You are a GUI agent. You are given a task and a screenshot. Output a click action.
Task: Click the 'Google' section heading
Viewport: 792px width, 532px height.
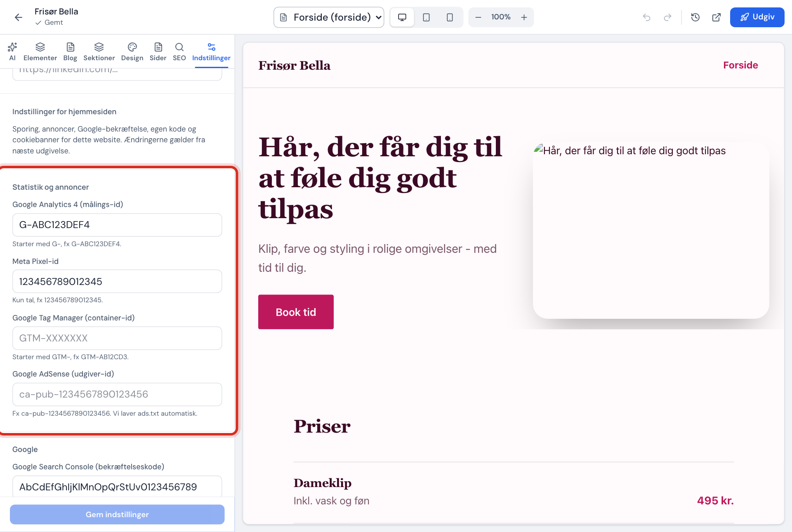point(25,450)
